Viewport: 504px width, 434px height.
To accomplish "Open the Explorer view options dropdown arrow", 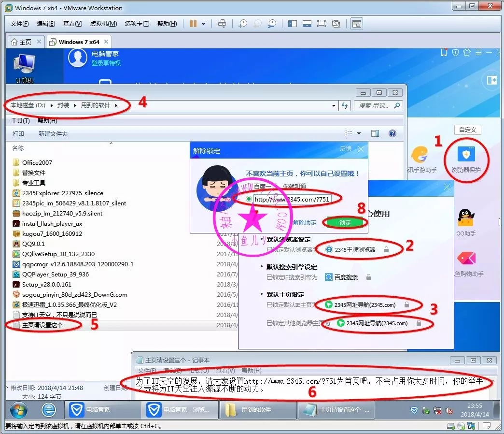I will (x=359, y=133).
